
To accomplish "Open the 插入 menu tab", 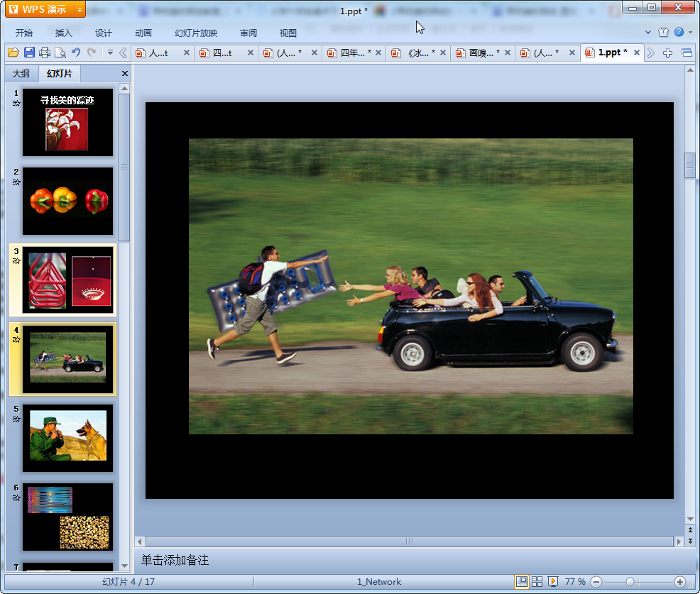I will (x=63, y=33).
